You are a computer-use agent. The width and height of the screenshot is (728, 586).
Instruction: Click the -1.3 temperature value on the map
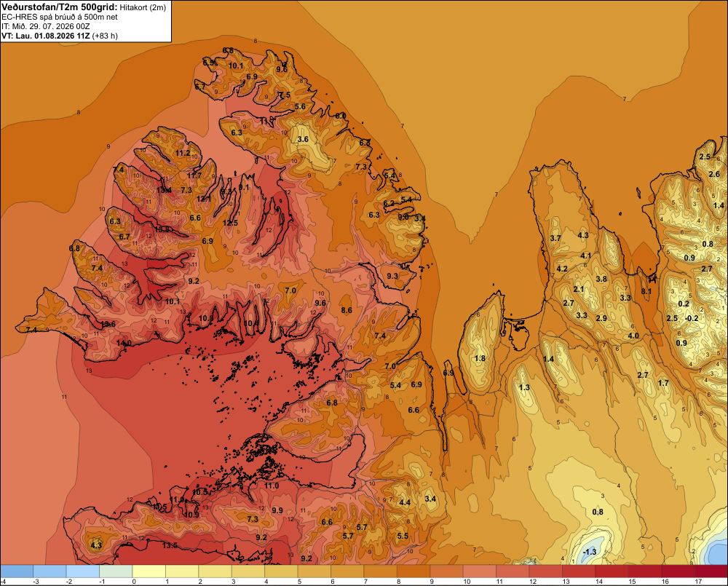(x=589, y=552)
